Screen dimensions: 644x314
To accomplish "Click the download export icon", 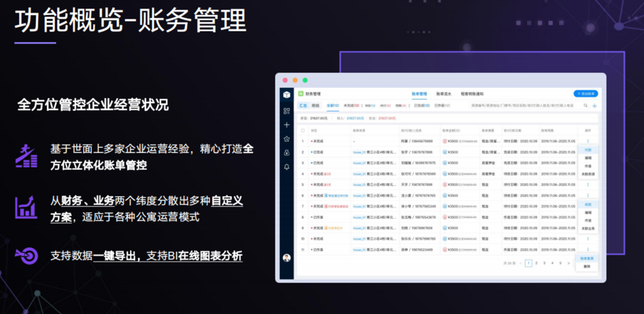I will (595, 105).
